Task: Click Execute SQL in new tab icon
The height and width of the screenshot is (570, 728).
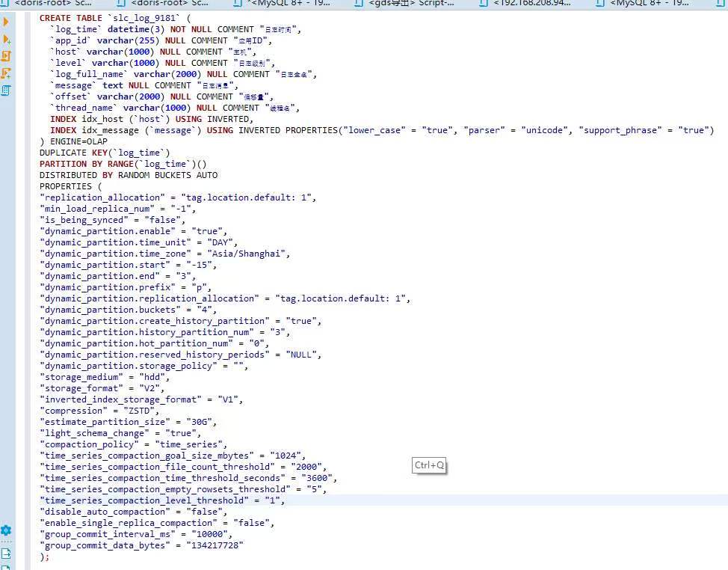Action: [x=7, y=39]
